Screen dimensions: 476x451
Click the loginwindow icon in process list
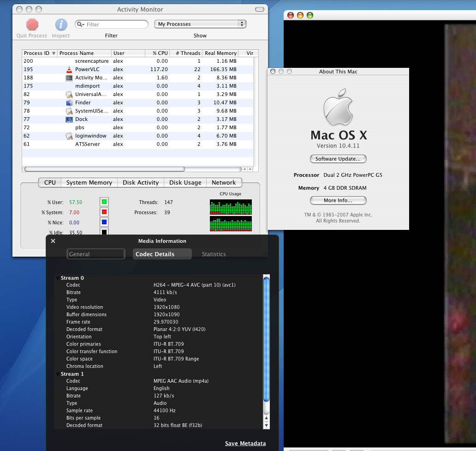point(69,136)
